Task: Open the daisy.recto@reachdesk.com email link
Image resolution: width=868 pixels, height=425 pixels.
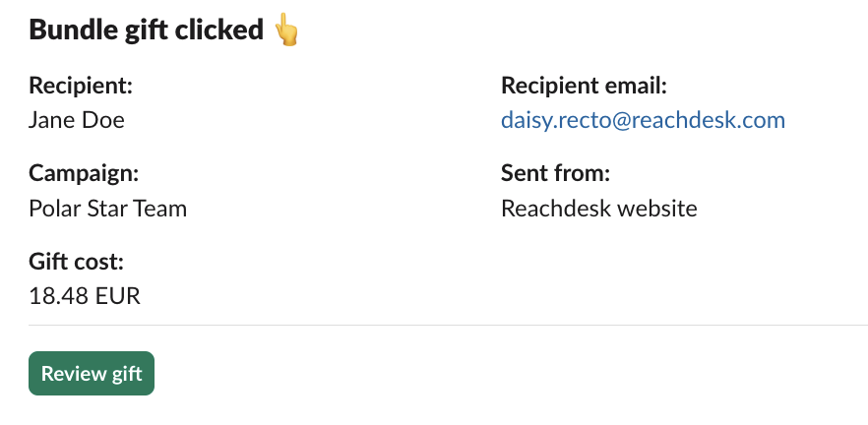Action: tap(643, 120)
